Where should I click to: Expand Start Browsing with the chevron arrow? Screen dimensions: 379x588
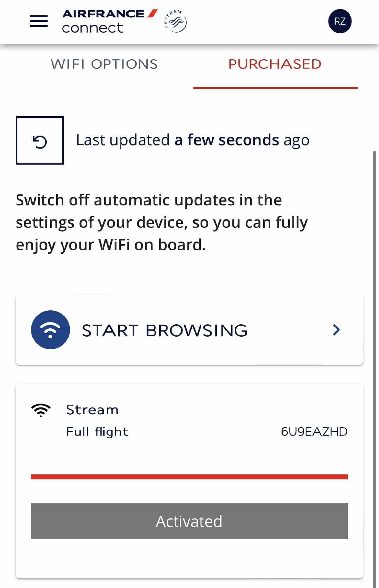337,330
